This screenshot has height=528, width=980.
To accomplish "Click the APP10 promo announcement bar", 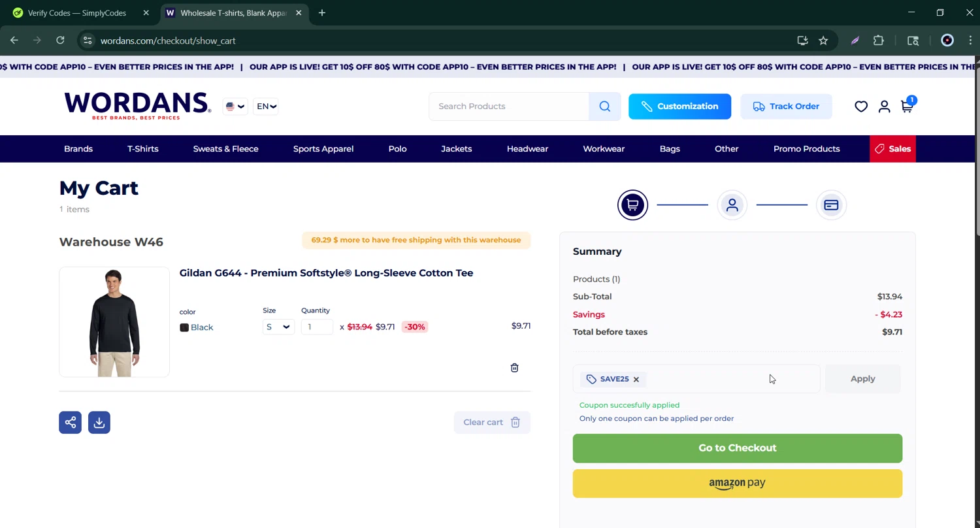I will pos(487,67).
